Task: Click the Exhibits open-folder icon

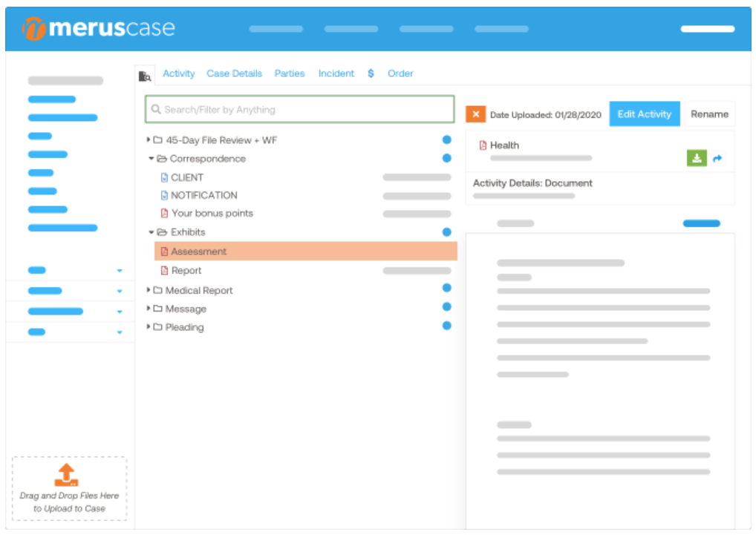Action: click(162, 232)
